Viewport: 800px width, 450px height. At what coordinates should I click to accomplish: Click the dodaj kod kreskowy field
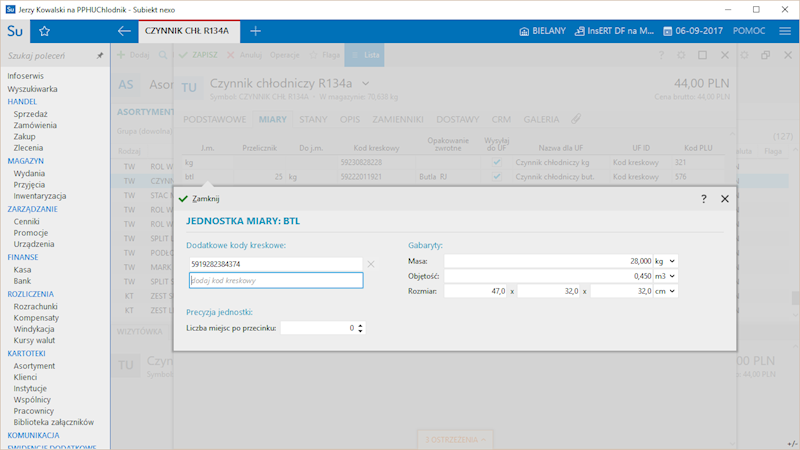pyautogui.click(x=276, y=281)
